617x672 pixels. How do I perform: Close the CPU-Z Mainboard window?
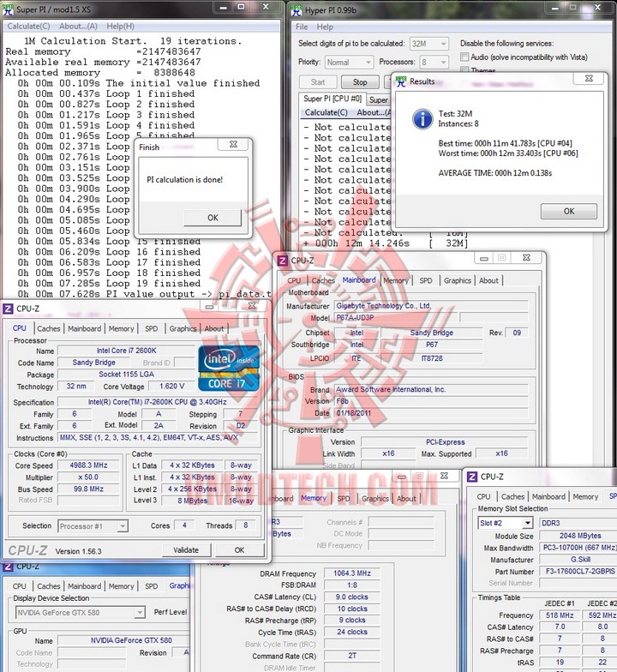[x=526, y=257]
